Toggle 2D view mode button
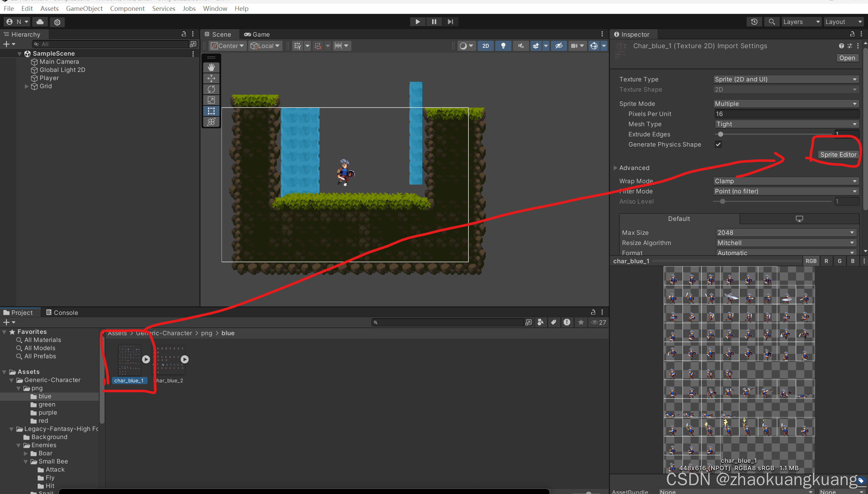Screen dimensions: 868x494 [x=485, y=46]
